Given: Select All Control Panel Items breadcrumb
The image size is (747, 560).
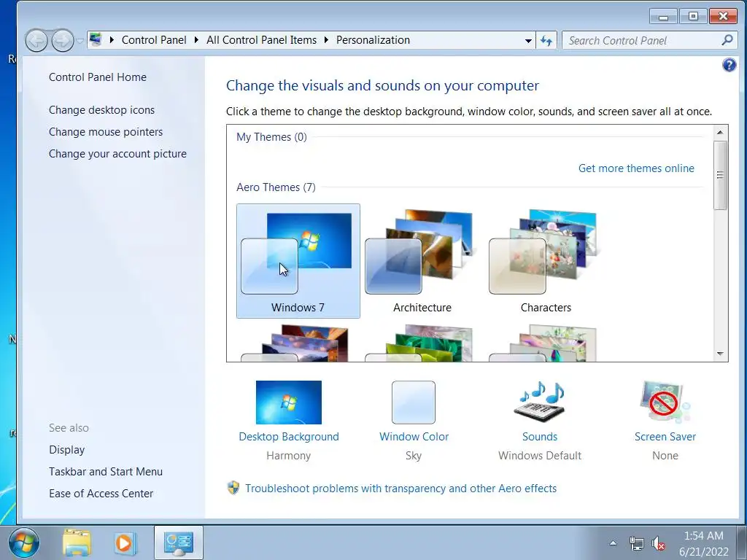Looking at the screenshot, I should click(262, 40).
